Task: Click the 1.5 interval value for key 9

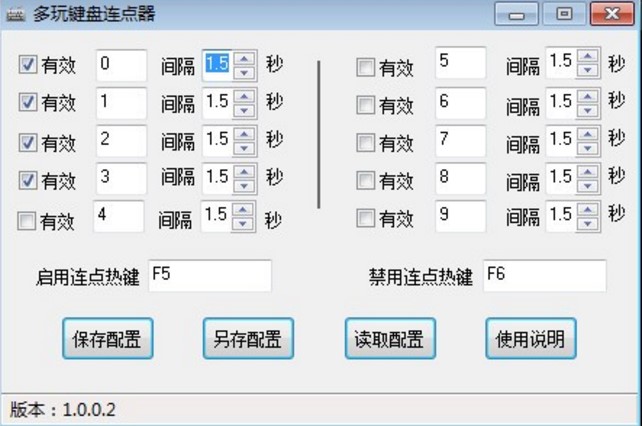Action: pos(561,215)
